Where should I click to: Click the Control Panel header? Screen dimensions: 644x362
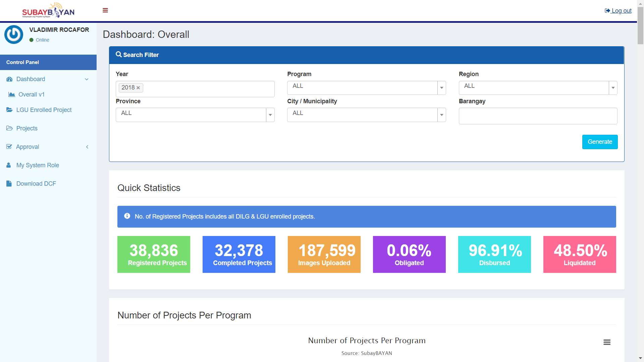[x=48, y=62]
